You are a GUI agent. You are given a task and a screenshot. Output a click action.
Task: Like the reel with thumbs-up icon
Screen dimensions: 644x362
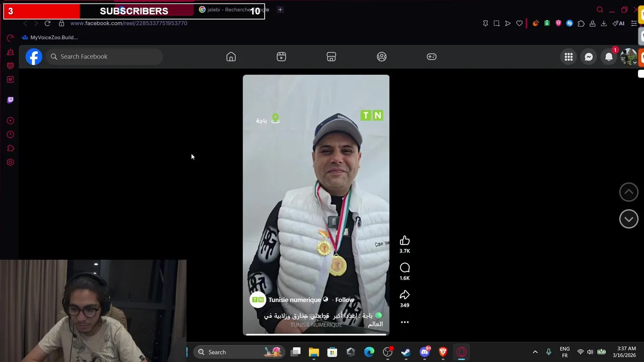tap(405, 241)
